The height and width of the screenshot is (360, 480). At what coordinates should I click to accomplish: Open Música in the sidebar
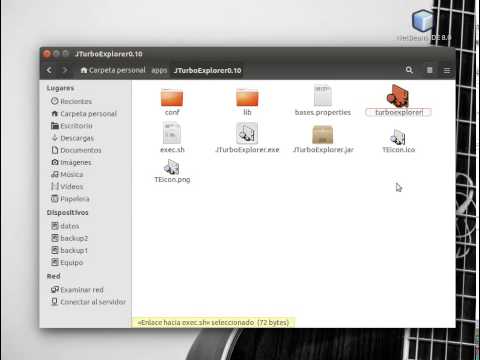[x=67, y=175]
